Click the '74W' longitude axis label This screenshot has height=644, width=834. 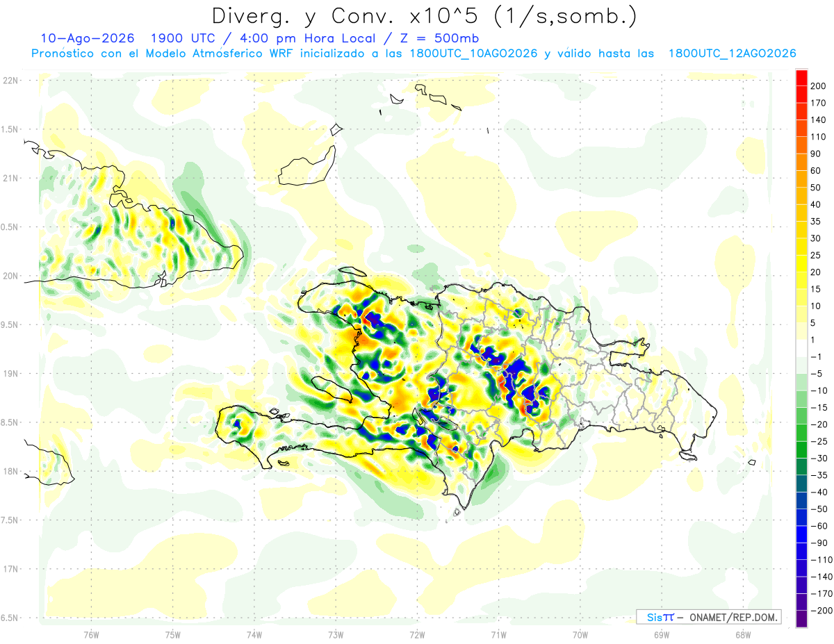click(254, 636)
